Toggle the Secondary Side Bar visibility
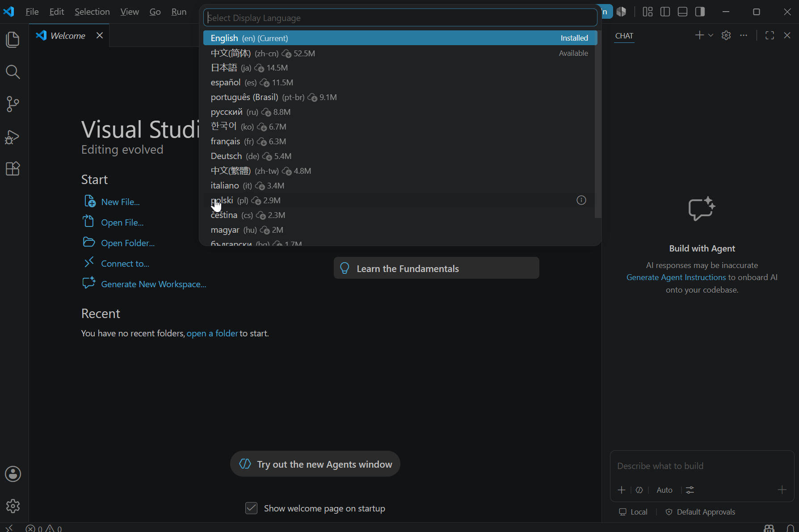Screen dimensions: 799x532 click(x=700, y=12)
